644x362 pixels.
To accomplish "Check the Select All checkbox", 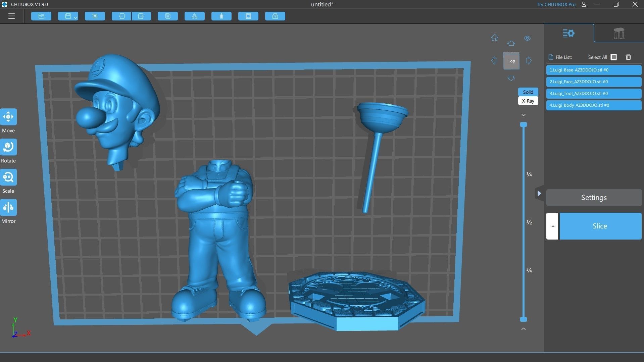I will tap(614, 57).
